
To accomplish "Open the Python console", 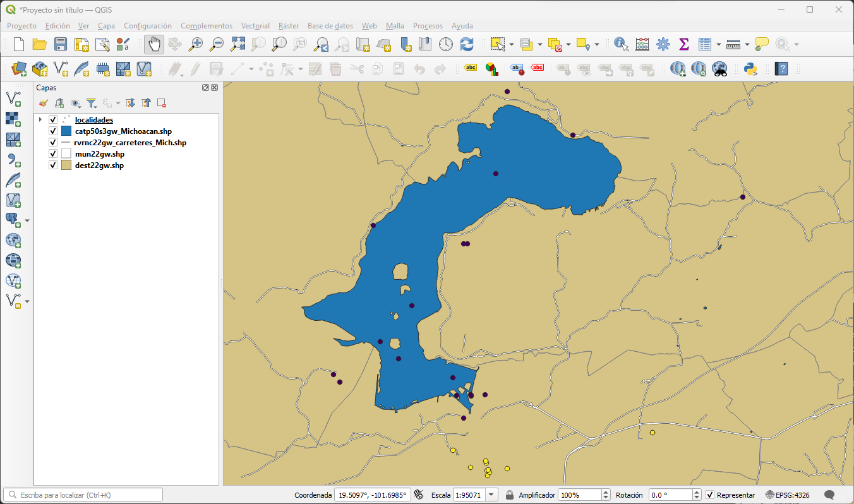I will [x=750, y=68].
